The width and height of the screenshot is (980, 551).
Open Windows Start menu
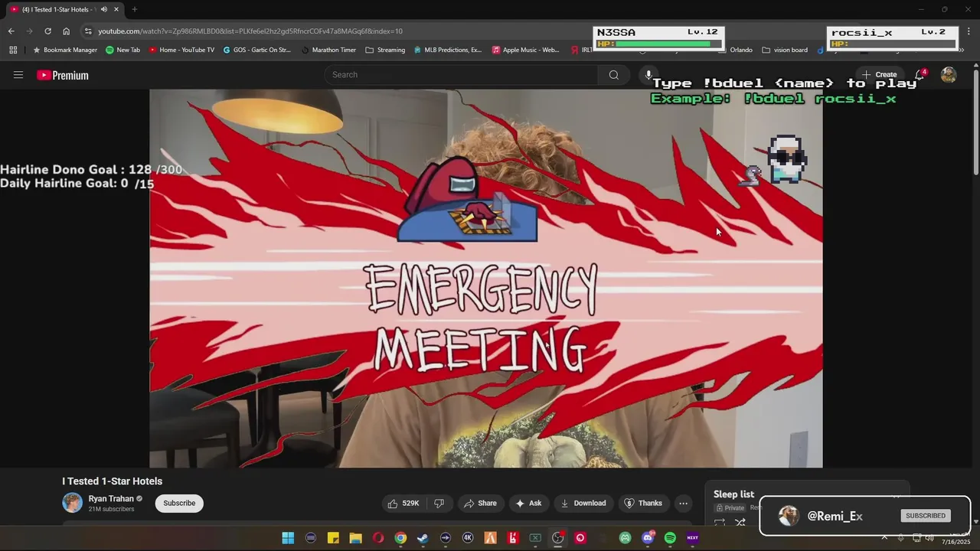(288, 538)
